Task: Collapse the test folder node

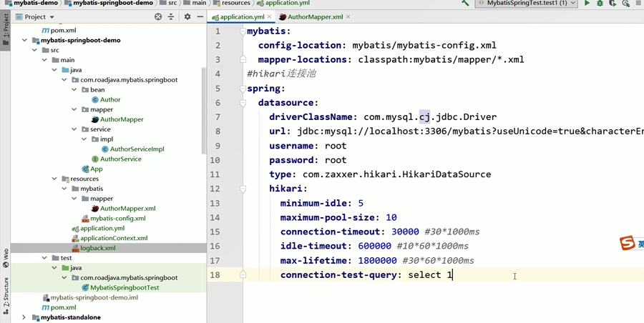Action: tap(44, 258)
